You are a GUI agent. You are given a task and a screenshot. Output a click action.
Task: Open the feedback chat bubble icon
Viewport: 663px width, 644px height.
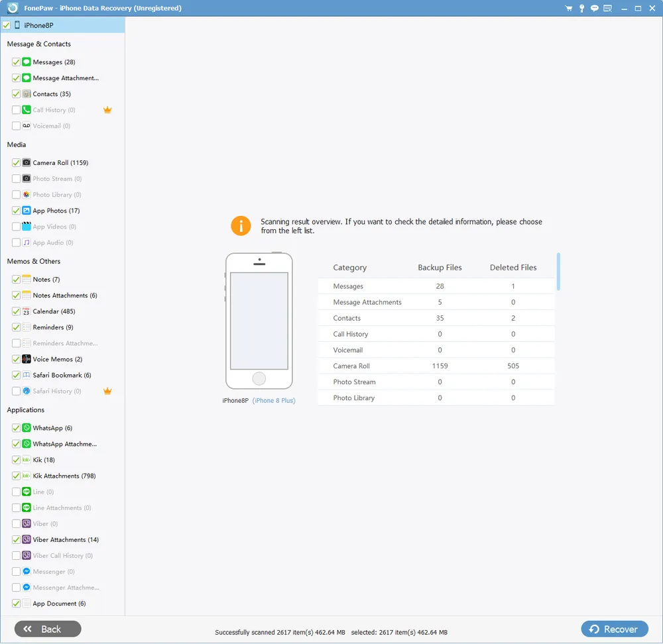coord(595,8)
